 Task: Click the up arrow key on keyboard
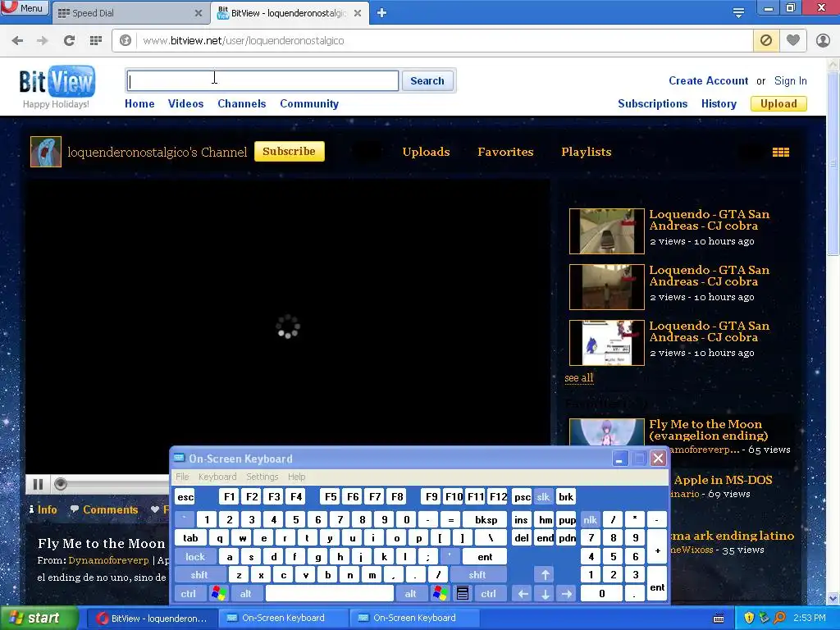click(545, 575)
